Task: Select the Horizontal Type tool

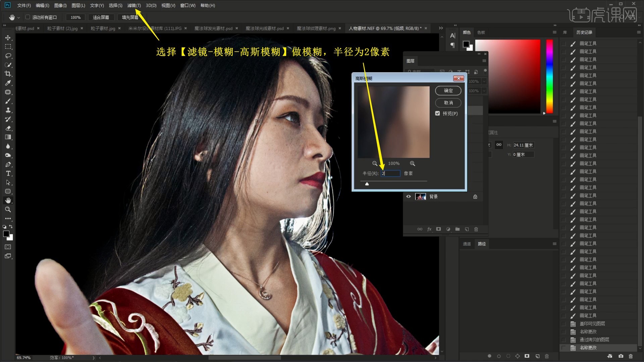Action: coord(8,173)
